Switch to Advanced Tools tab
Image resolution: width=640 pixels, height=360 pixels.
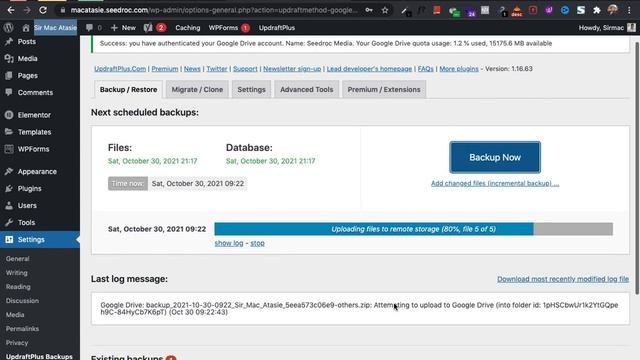(307, 89)
